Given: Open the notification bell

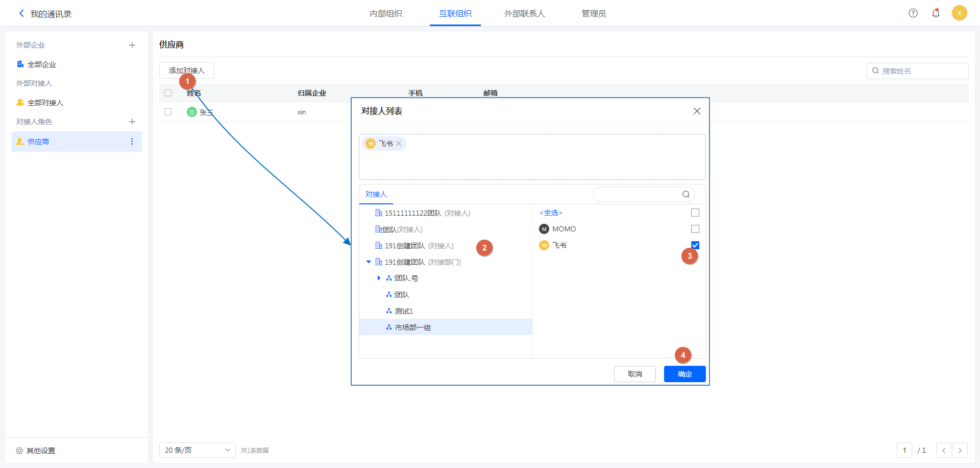Looking at the screenshot, I should (935, 13).
